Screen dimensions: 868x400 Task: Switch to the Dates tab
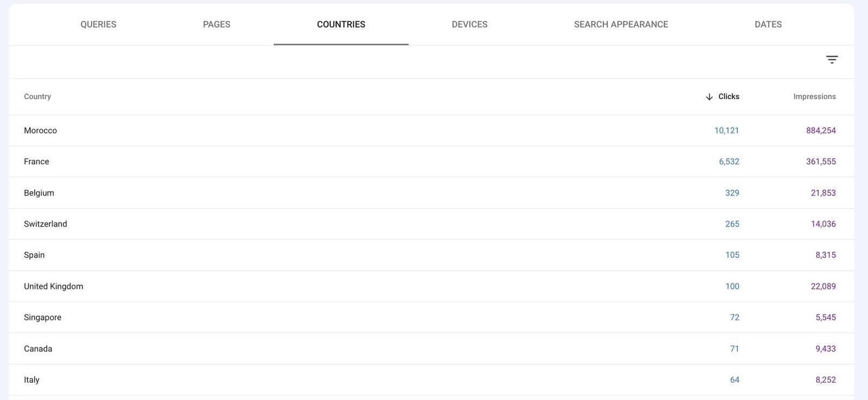point(768,24)
